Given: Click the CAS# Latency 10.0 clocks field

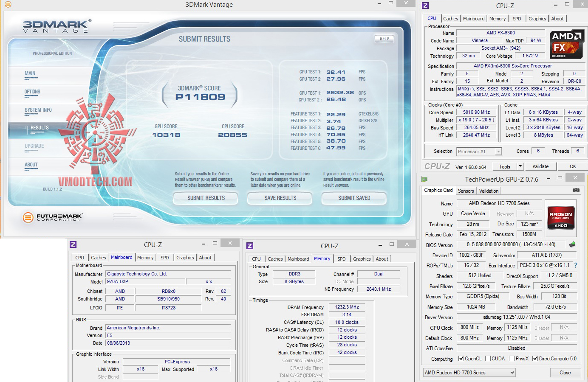Looking at the screenshot, I should tap(347, 322).
